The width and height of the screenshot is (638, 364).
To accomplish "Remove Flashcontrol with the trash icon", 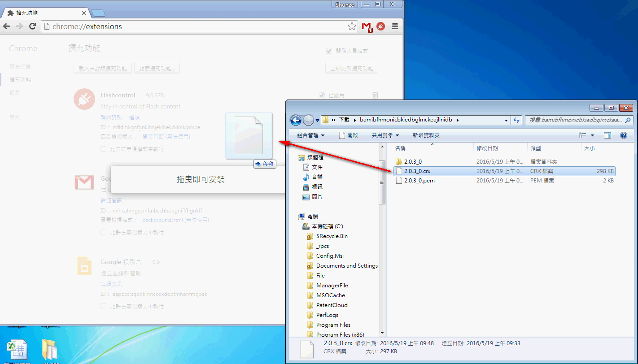I will (376, 95).
